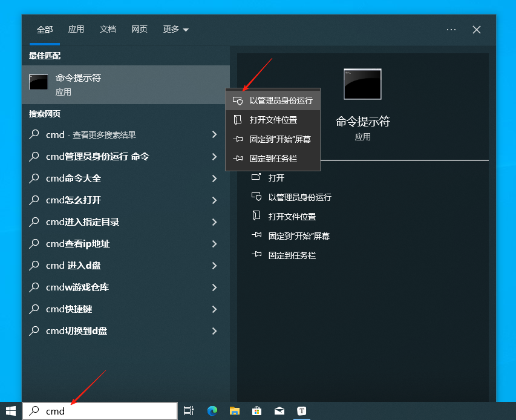Choose 固定到任务栏 in the context menu
The height and width of the screenshot is (420, 516).
(x=273, y=159)
